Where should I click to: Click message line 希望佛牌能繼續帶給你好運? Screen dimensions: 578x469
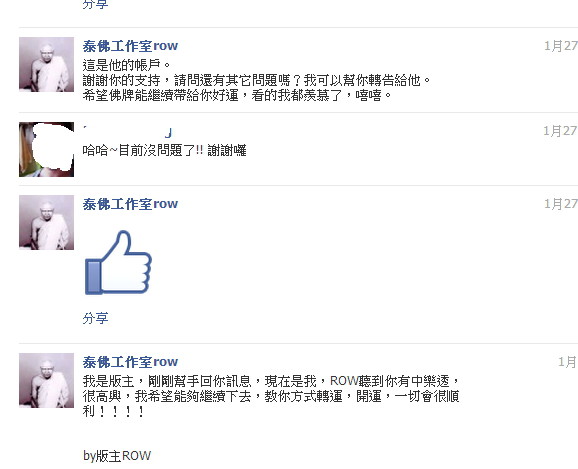point(237,95)
